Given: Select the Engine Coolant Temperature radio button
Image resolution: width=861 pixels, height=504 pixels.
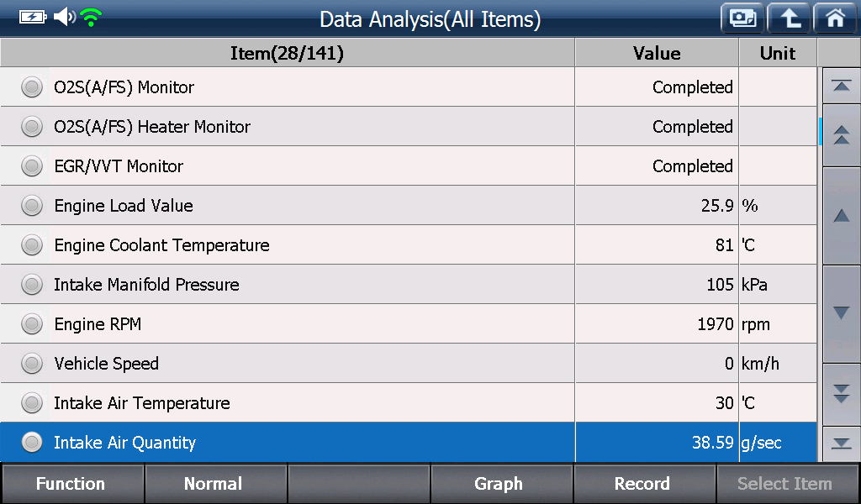Looking at the screenshot, I should [32, 245].
